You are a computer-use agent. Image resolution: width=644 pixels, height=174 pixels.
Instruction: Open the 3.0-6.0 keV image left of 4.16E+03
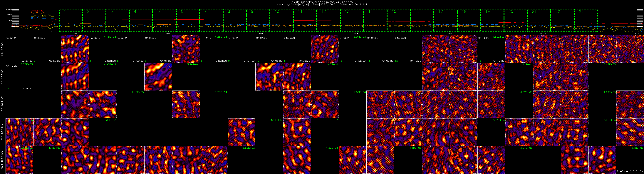coord(75,49)
